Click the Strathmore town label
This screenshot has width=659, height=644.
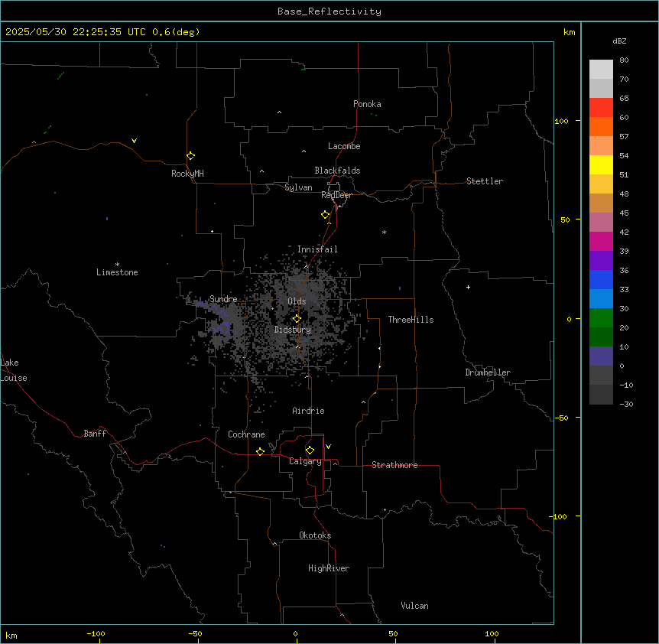pyautogui.click(x=394, y=465)
